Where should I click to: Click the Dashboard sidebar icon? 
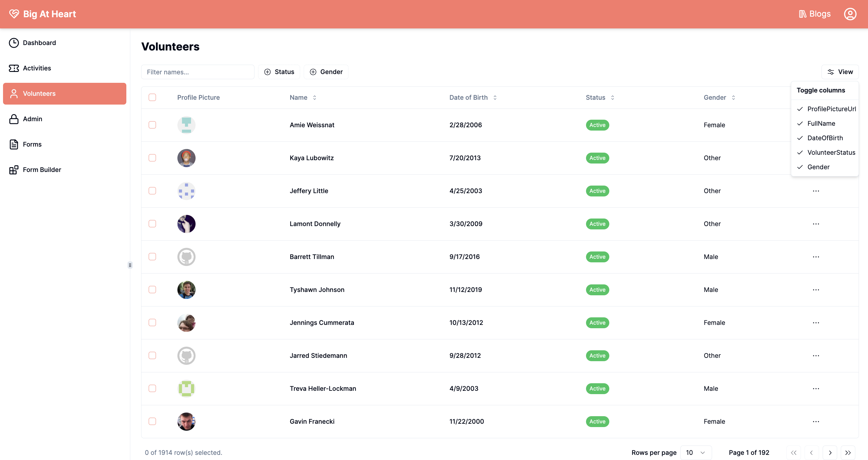(14, 43)
